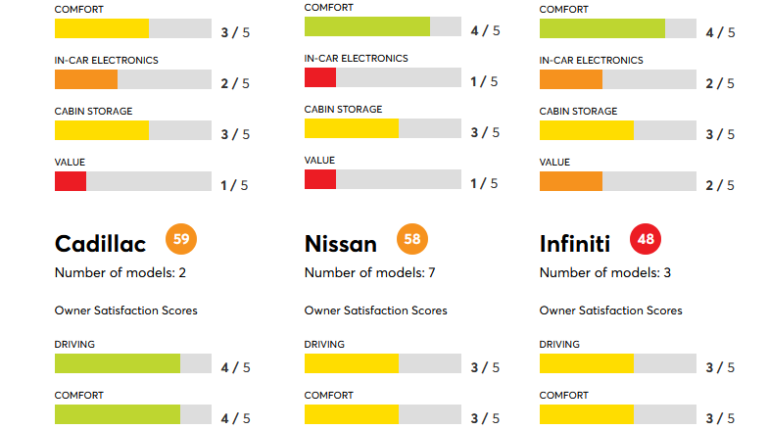
Task: Click the orange Value bar rated 2/5
Action: pos(571,181)
